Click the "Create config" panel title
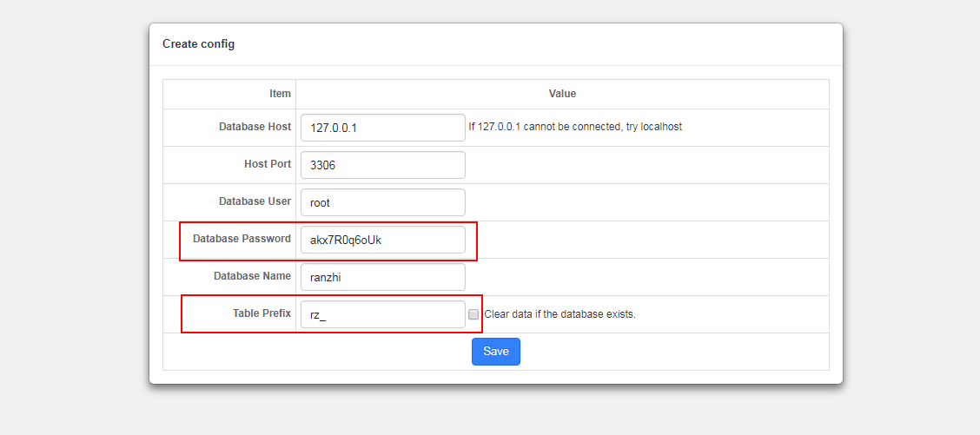The width and height of the screenshot is (980, 435). (x=198, y=43)
